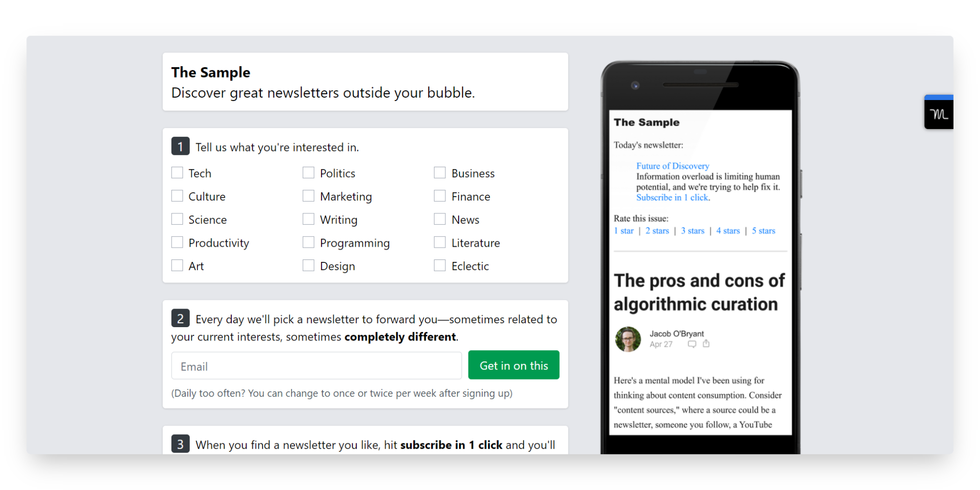Click the Email input field

point(317,366)
